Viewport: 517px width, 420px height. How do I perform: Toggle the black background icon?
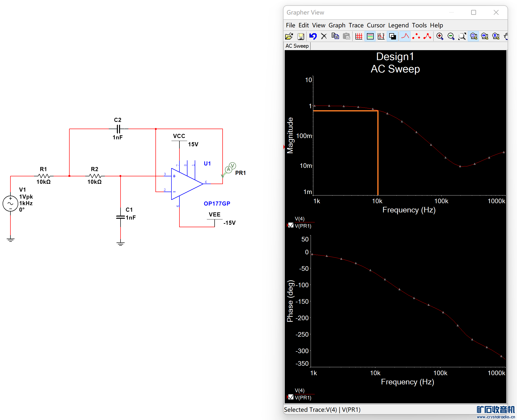(392, 36)
